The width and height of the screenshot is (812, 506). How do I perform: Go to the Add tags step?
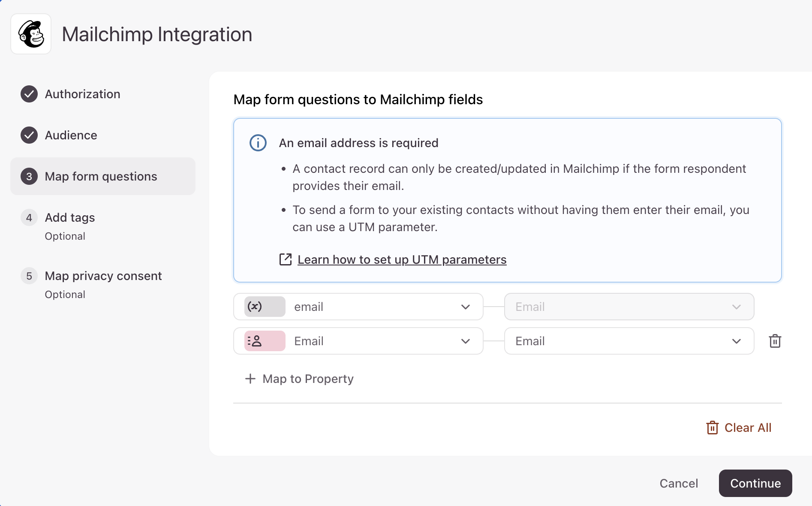70,217
